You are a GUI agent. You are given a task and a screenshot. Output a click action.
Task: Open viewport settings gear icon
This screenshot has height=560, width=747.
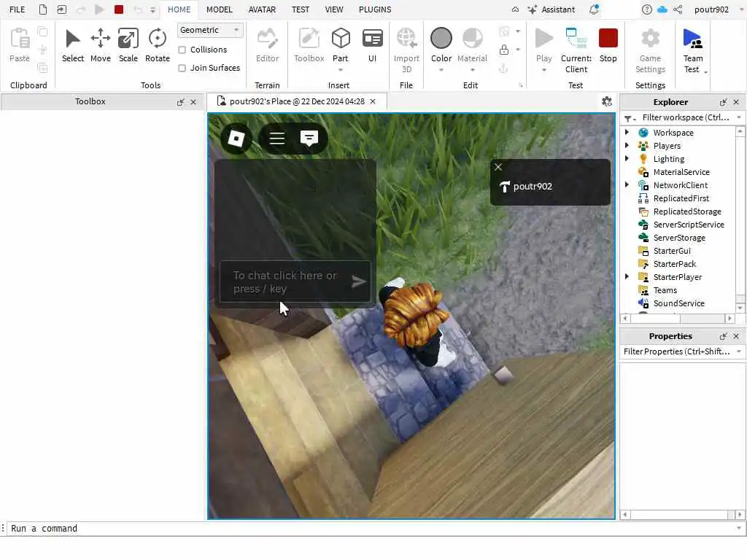pyautogui.click(x=606, y=101)
